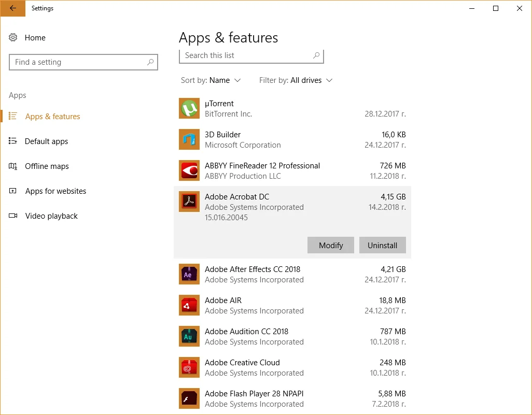Click the Apps for websites icon
Screen dimensions: 532x415
[x=13, y=191]
